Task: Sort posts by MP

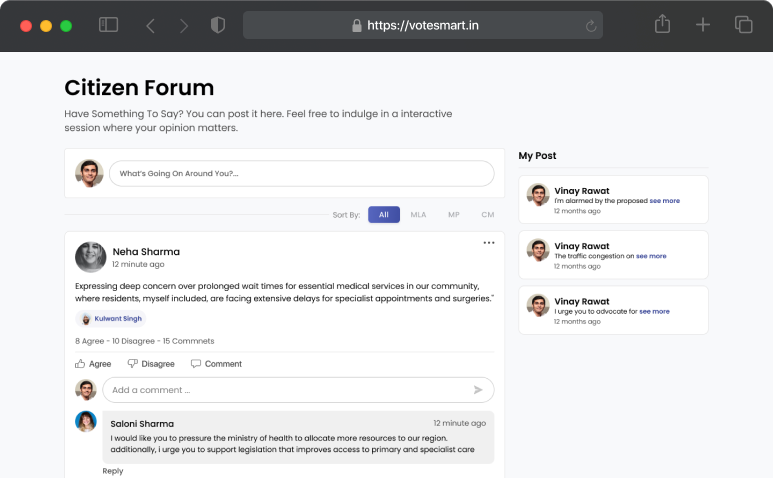Action: [454, 215]
